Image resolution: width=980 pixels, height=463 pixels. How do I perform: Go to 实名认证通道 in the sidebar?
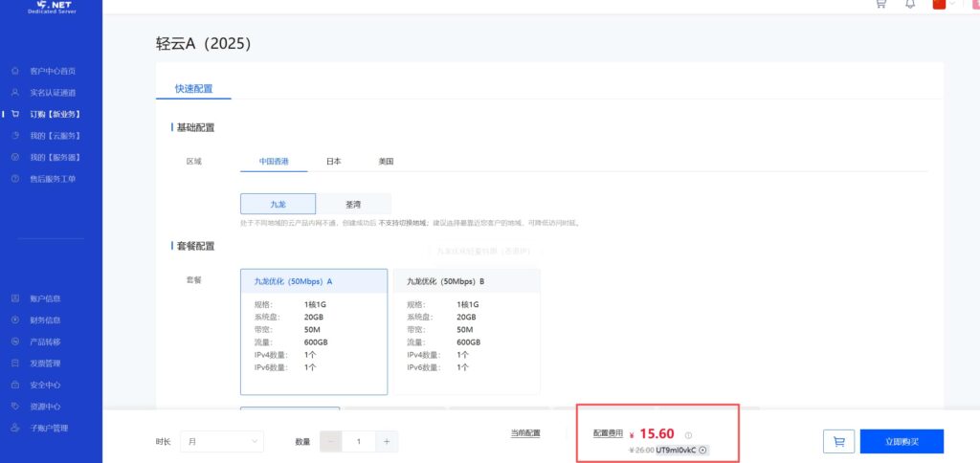(x=52, y=93)
